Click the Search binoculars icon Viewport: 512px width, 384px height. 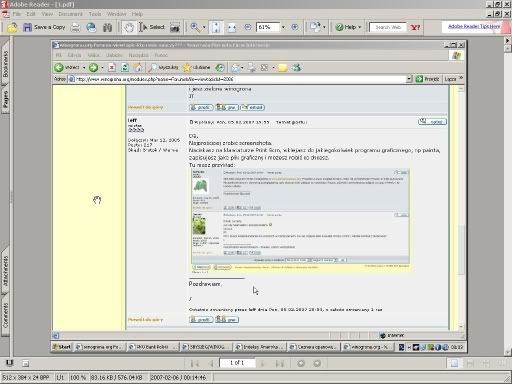(x=107, y=27)
